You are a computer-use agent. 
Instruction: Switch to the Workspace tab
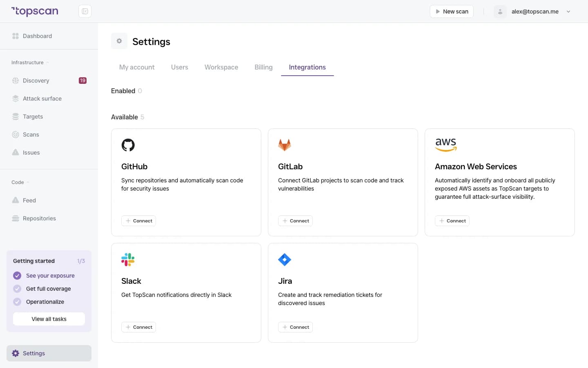(x=221, y=67)
